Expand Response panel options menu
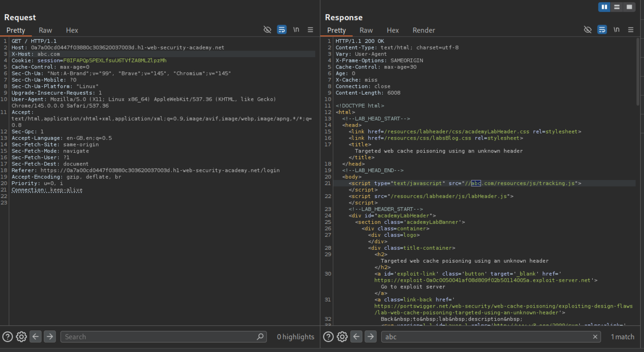This screenshot has width=644, height=352. pos(631,30)
